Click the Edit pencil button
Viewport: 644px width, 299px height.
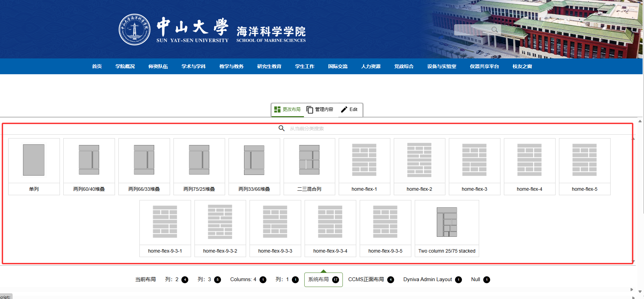349,110
